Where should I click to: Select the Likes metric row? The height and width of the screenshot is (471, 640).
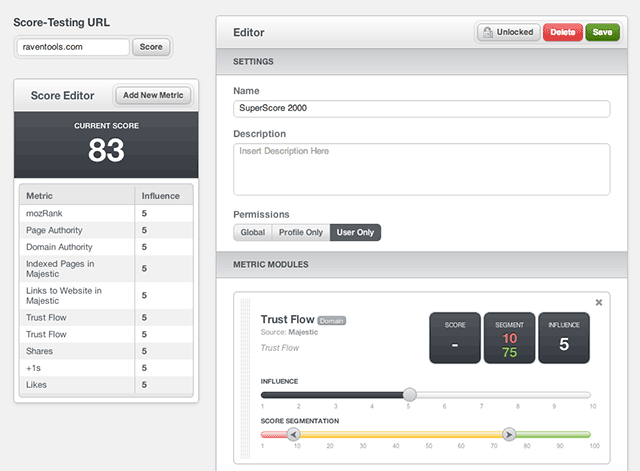[106, 384]
